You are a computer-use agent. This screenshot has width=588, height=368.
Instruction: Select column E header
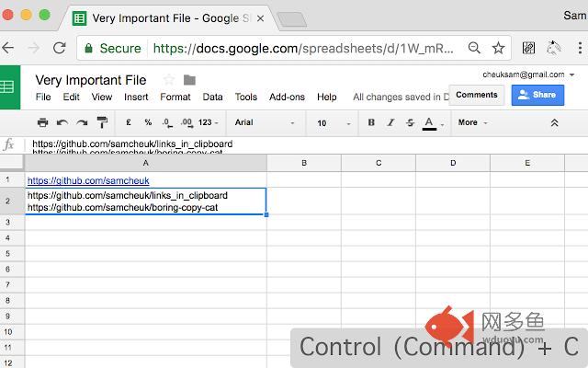pos(527,163)
